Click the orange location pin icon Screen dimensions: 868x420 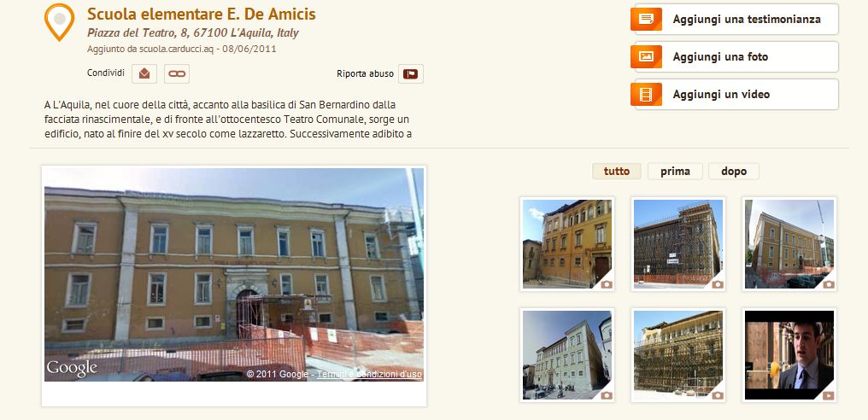pyautogui.click(x=59, y=22)
